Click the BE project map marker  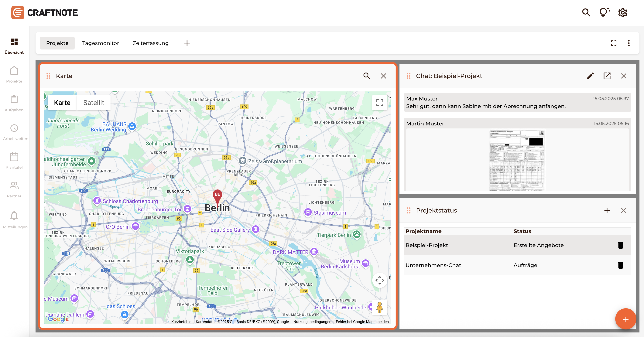217,198
